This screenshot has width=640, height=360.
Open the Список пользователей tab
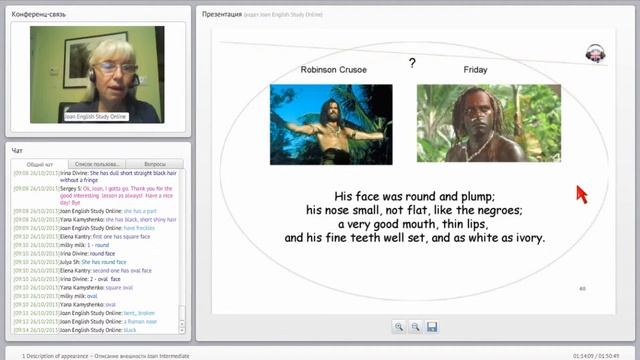click(x=97, y=164)
